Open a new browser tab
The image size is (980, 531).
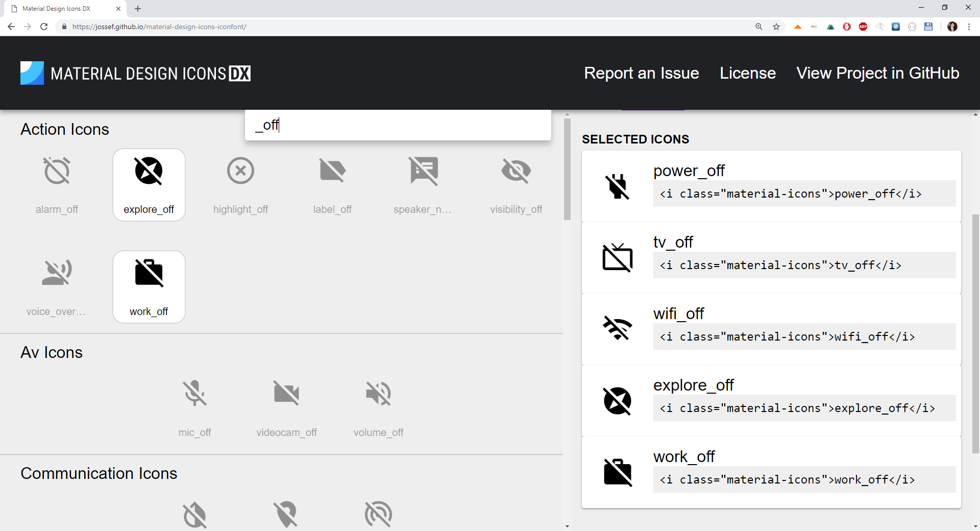coord(138,9)
